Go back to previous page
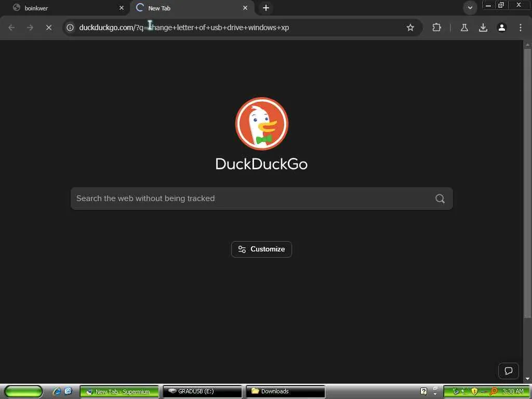The height and width of the screenshot is (399, 532). [11, 28]
